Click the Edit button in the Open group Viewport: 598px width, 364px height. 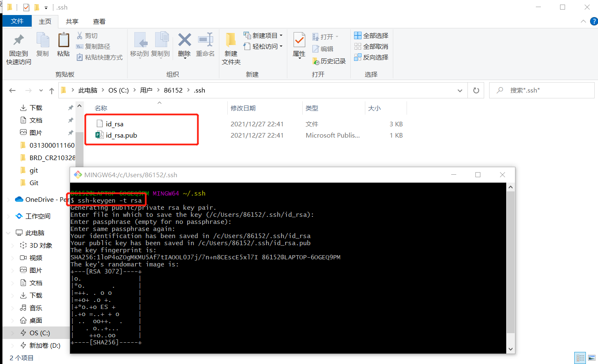[x=323, y=49]
